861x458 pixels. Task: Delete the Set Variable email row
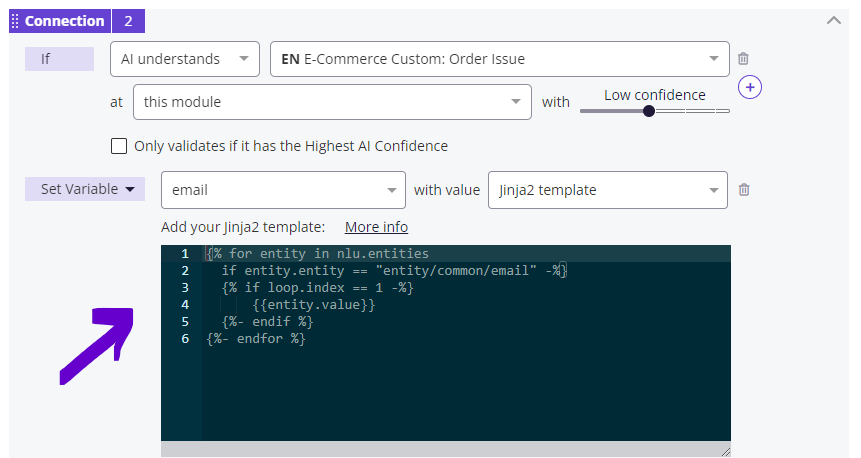(x=743, y=190)
